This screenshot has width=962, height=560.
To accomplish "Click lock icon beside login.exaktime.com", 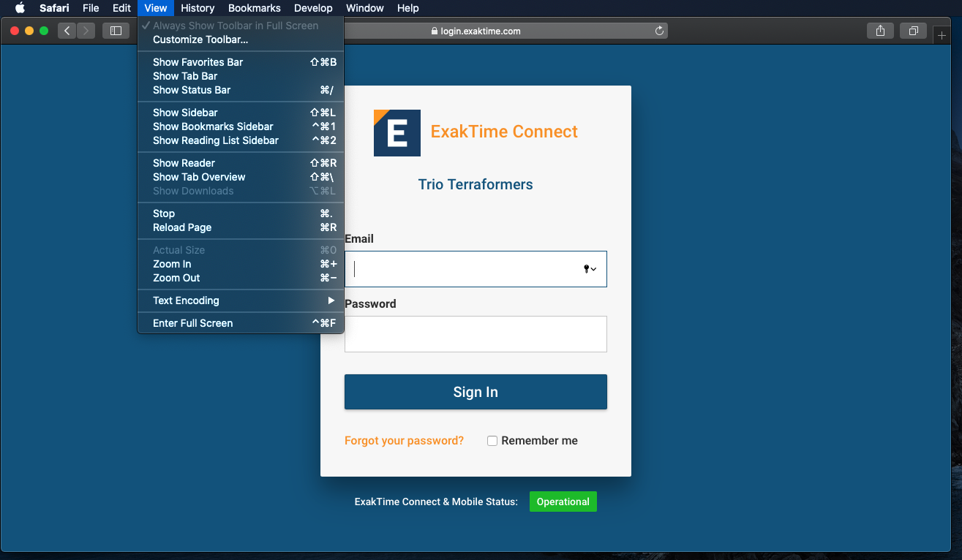I will click(x=435, y=31).
